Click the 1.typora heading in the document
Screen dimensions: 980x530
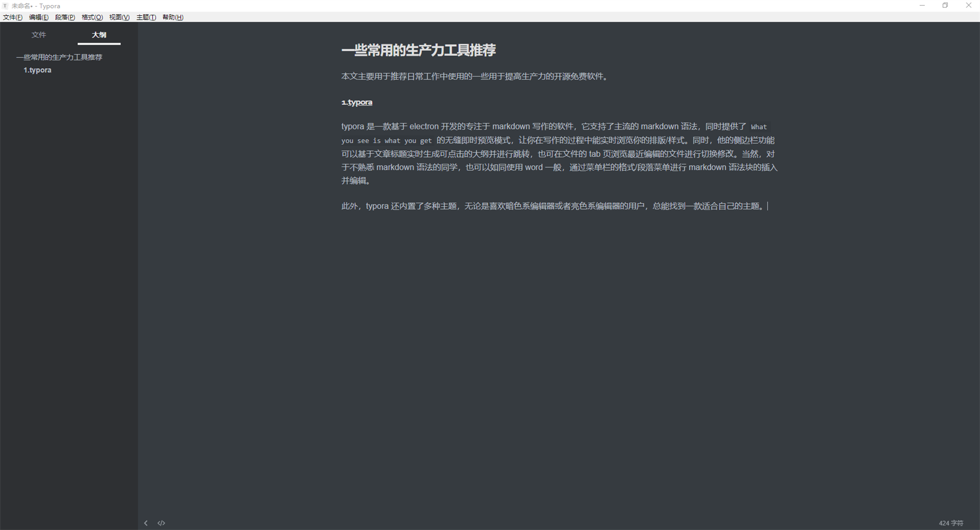point(356,102)
